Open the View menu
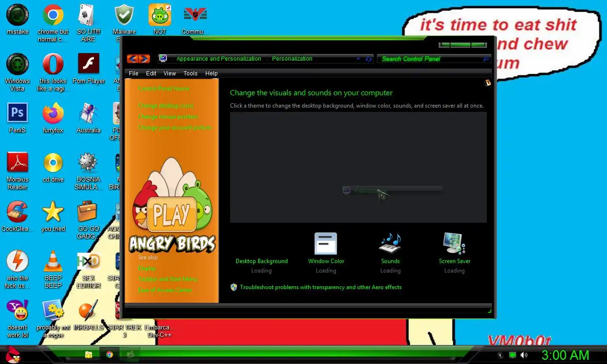Viewport: 607px width, 364px height. point(170,73)
